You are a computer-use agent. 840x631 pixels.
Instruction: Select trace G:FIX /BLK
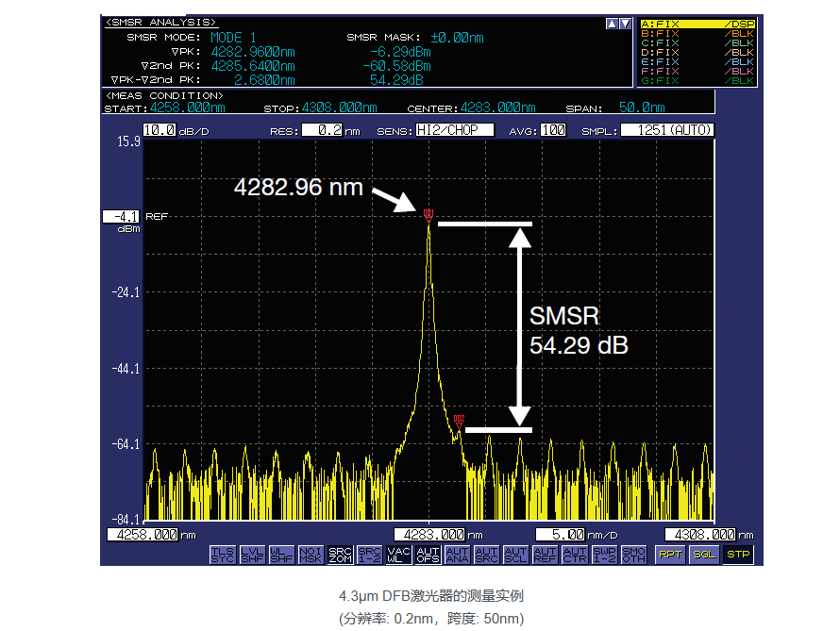[697, 81]
